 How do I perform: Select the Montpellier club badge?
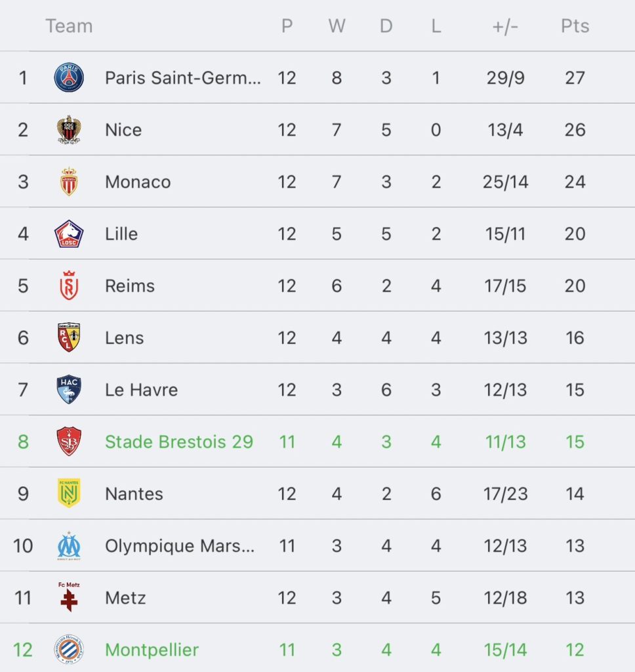(x=69, y=649)
